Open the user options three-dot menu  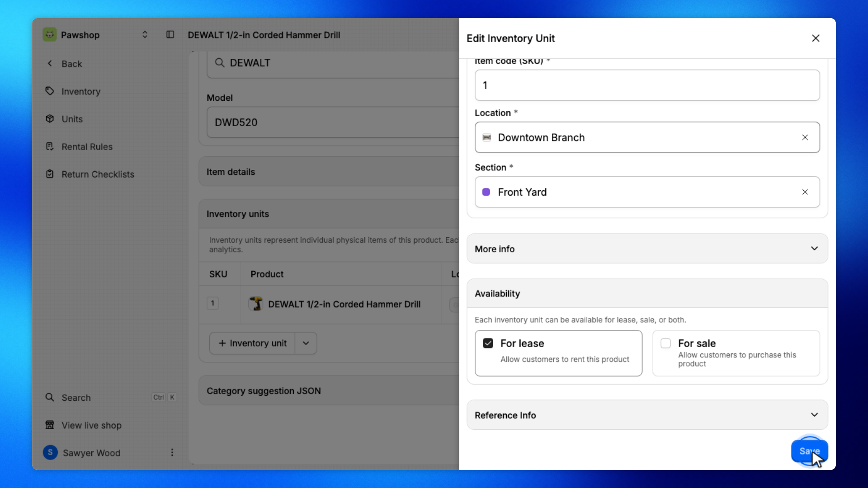172,452
